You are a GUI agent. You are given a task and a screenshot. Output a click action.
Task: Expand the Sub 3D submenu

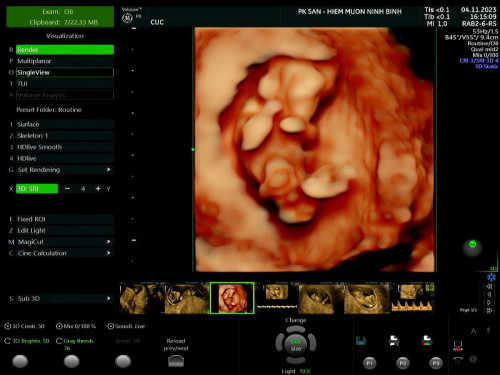pyautogui.click(x=65, y=298)
